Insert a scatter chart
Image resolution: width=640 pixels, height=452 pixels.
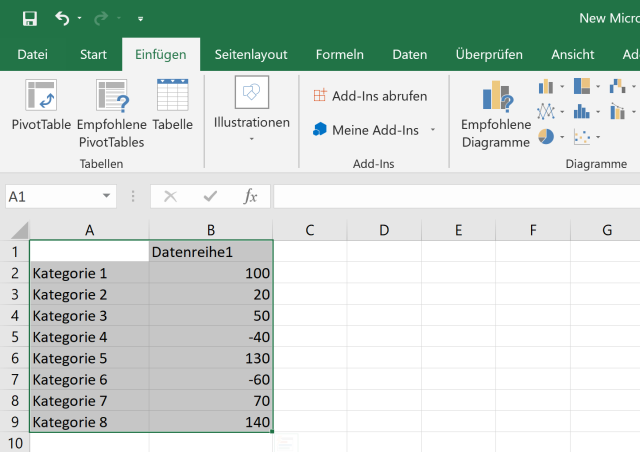(x=582, y=136)
